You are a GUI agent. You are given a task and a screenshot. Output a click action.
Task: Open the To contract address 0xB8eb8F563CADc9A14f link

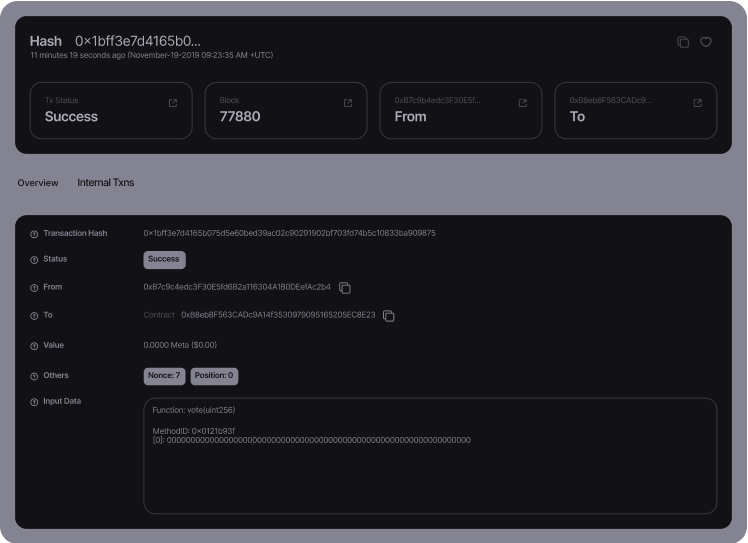pyautogui.click(x=278, y=315)
